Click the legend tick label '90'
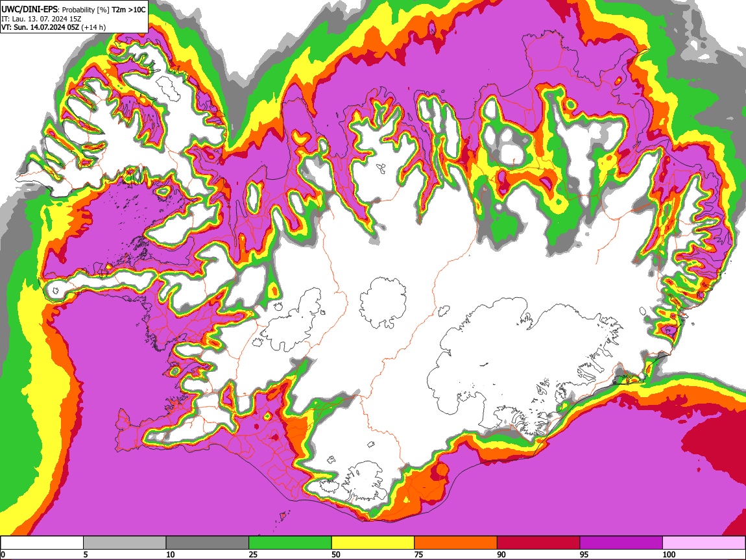Viewport: 746px width, 560px height. (x=501, y=554)
